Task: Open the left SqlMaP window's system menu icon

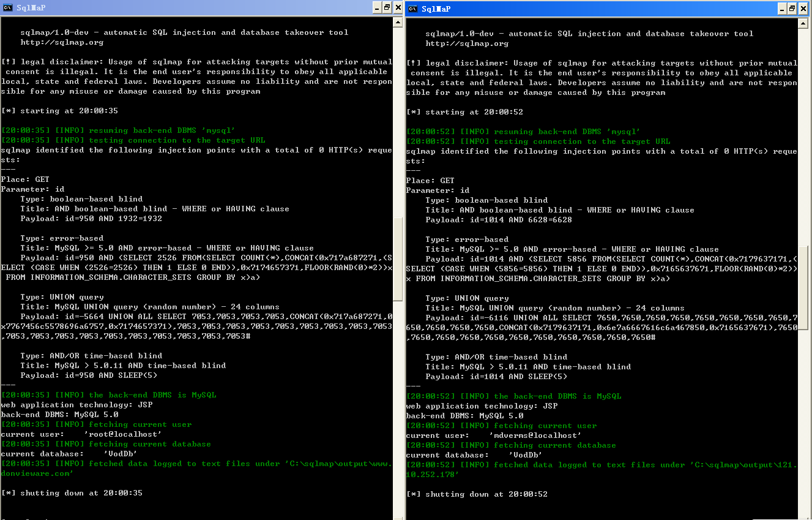Action: tap(7, 8)
